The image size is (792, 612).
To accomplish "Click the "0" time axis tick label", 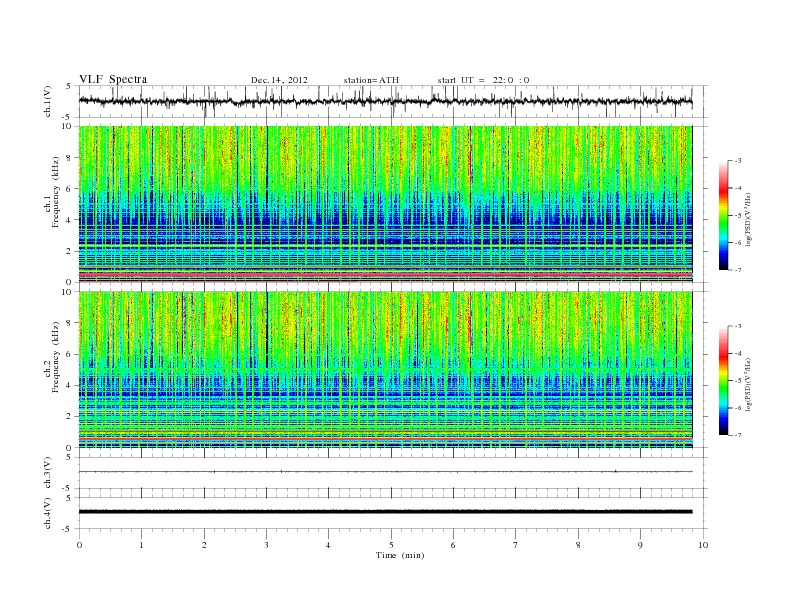I will (x=79, y=545).
